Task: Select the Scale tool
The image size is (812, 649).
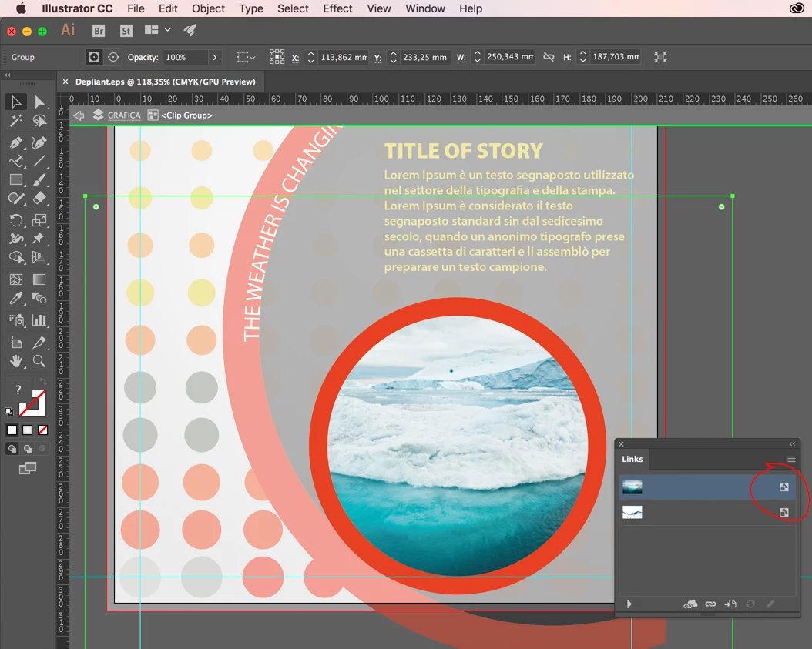Action: (x=39, y=219)
